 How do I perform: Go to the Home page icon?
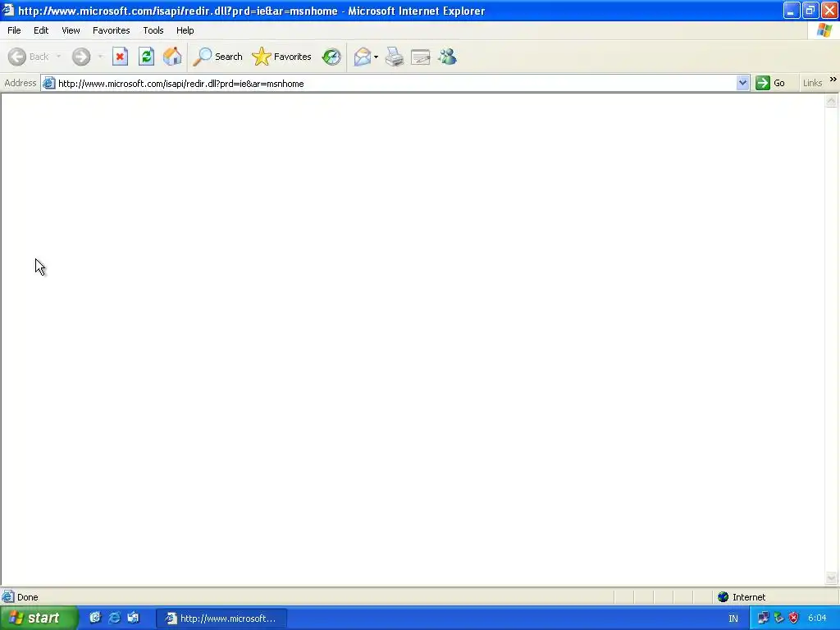coord(172,57)
